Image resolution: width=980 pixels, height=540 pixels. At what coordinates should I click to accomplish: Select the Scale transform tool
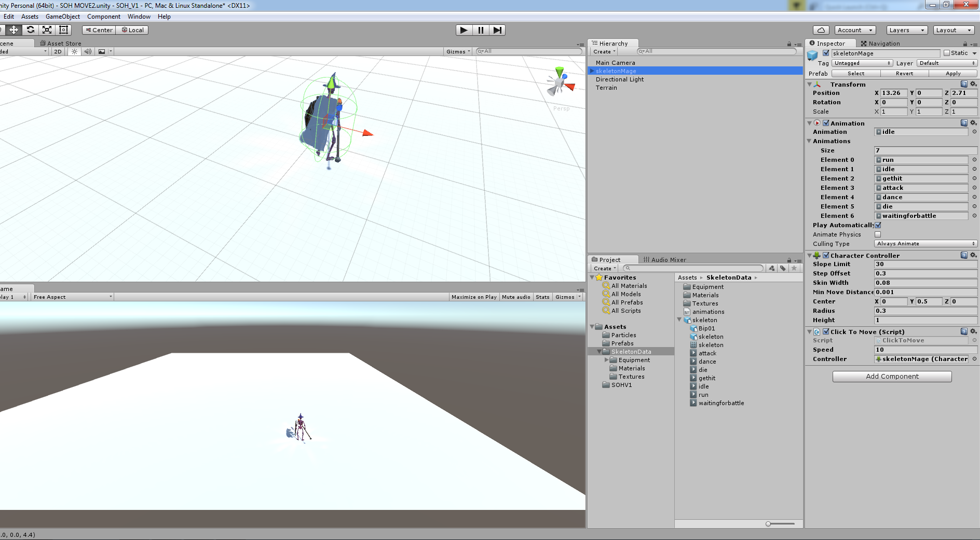pyautogui.click(x=47, y=30)
